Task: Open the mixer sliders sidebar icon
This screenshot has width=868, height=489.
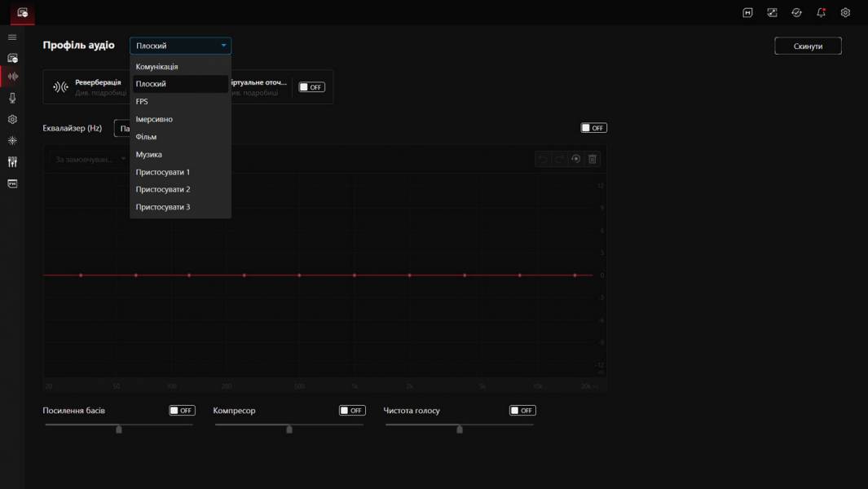Action: tap(12, 161)
